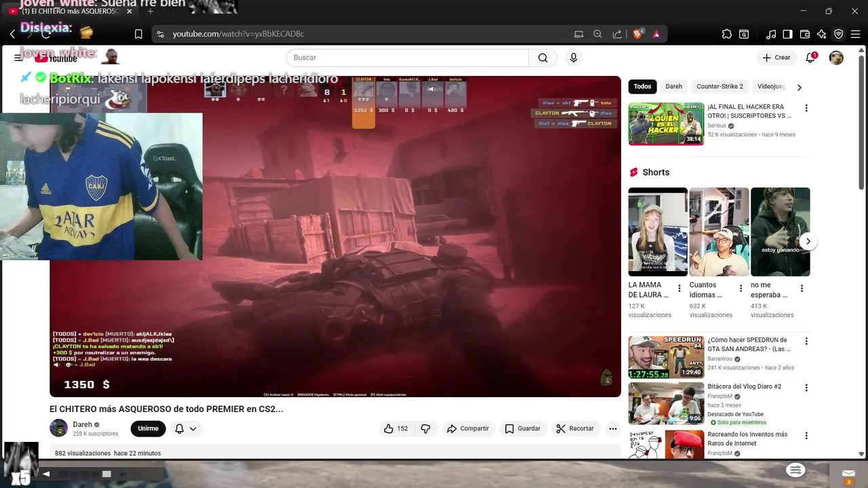The width and height of the screenshot is (868, 488).
Task: Open options menu for GTA San Andreas speedrun video
Action: point(806,342)
